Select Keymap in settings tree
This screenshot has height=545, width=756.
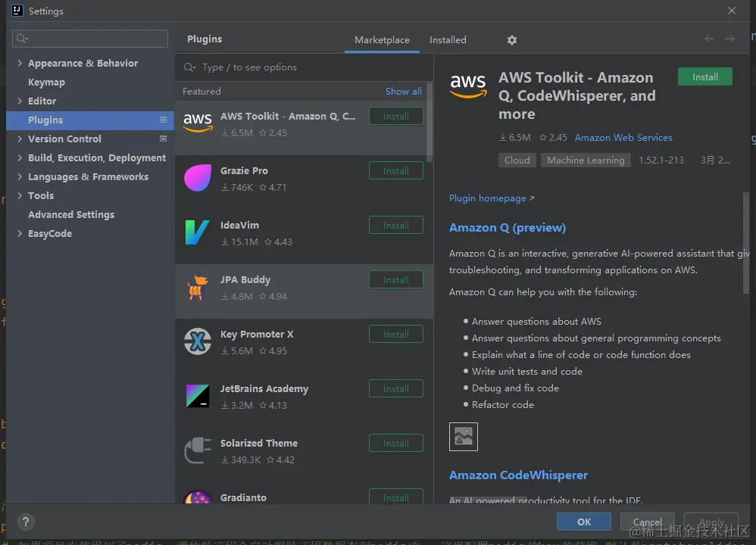pos(46,83)
